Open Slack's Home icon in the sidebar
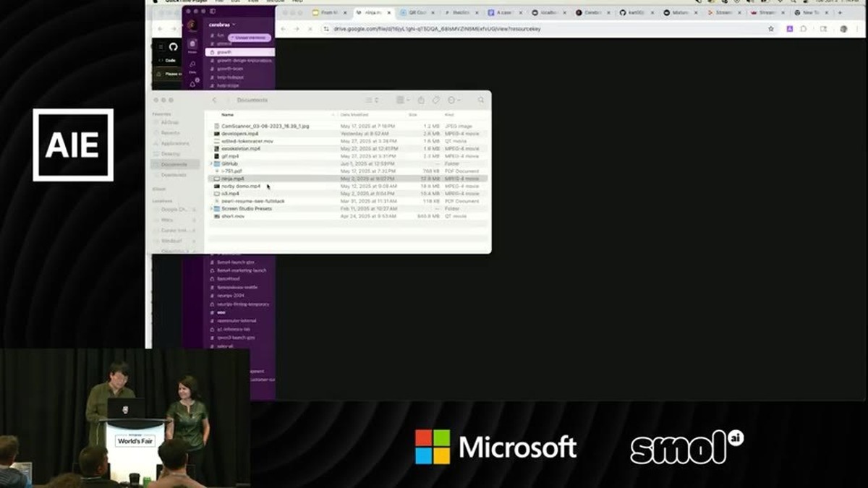The height and width of the screenshot is (488, 868). tap(192, 46)
